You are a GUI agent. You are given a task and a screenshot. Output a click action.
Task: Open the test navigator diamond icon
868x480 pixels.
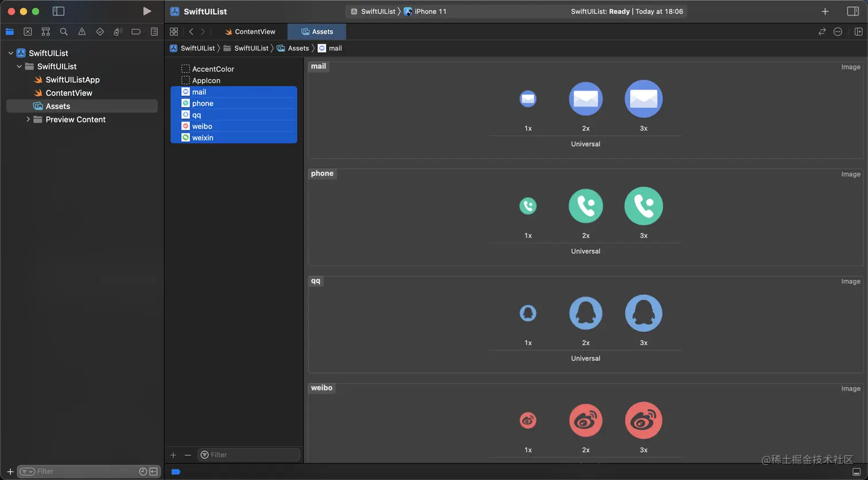(x=100, y=32)
